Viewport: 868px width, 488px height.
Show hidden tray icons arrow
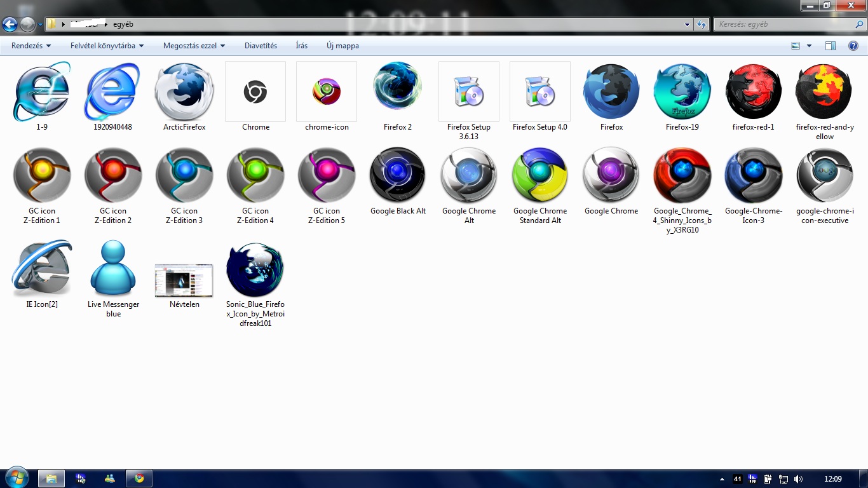click(x=722, y=479)
